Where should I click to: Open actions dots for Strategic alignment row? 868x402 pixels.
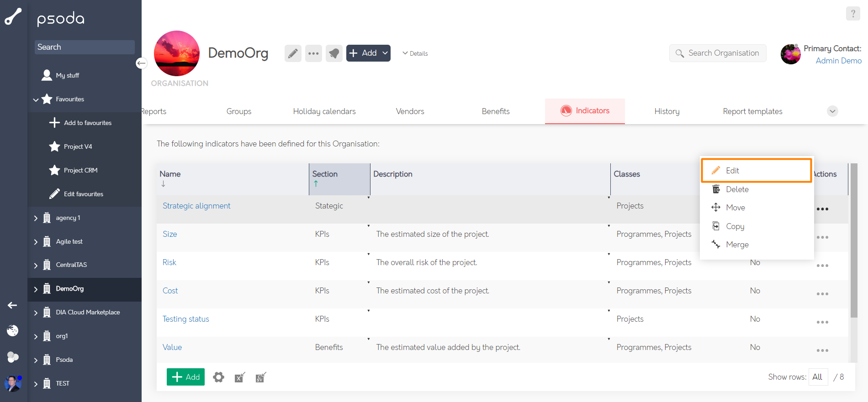(x=822, y=209)
